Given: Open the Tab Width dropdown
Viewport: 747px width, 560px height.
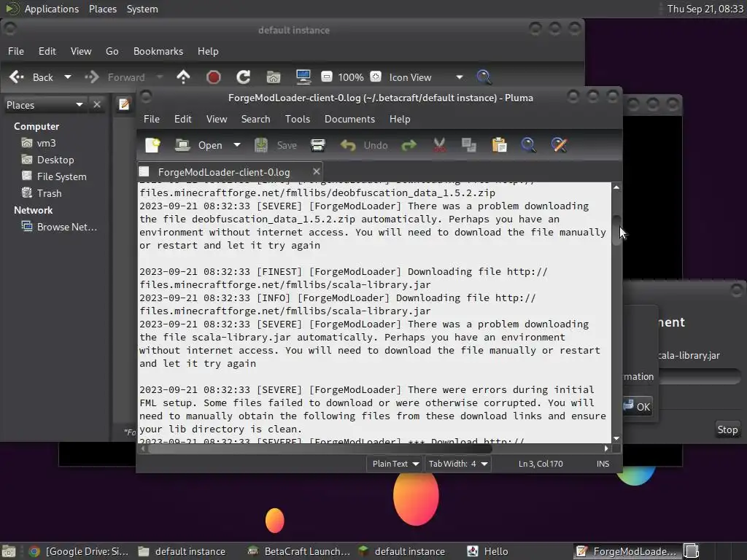Looking at the screenshot, I should pyautogui.click(x=458, y=464).
